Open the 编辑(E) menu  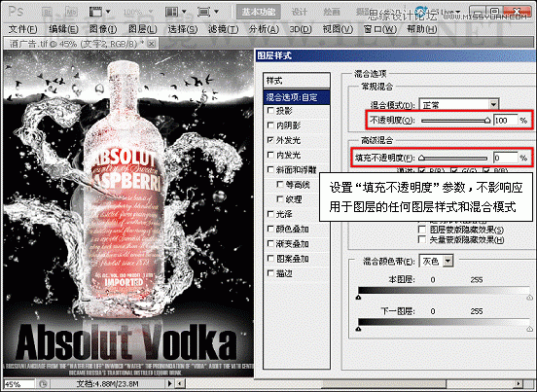tap(63, 29)
